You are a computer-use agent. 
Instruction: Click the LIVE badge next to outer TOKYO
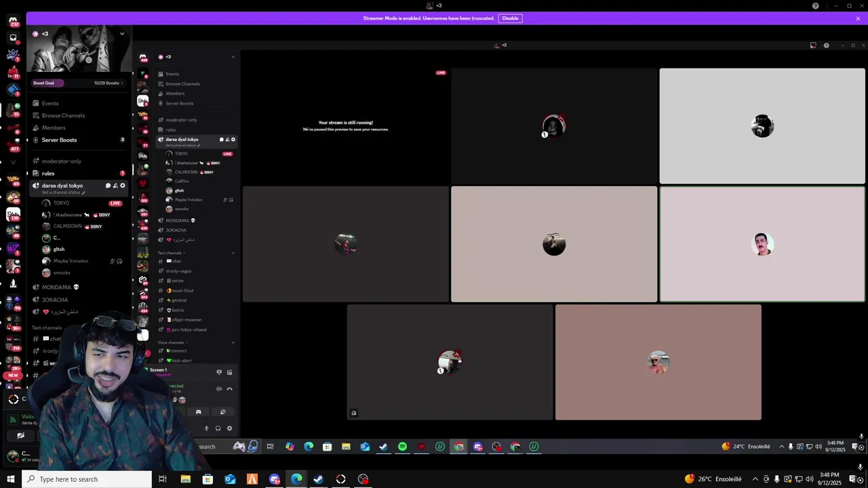115,203
